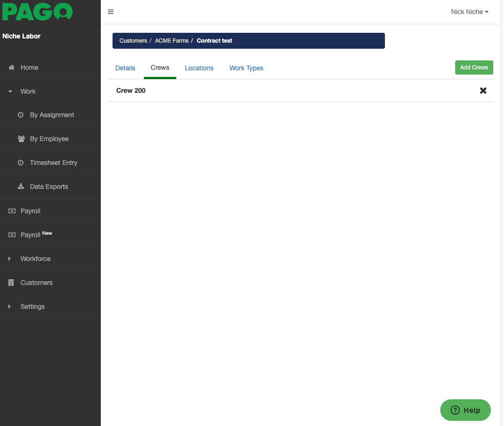Click the By Employee group icon
Screen dimensions: 504x426
pos(21,138)
